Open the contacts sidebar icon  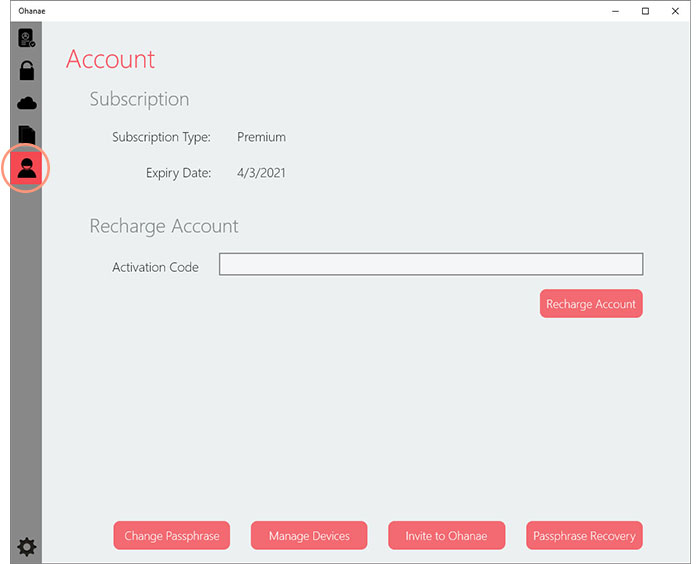point(26,38)
